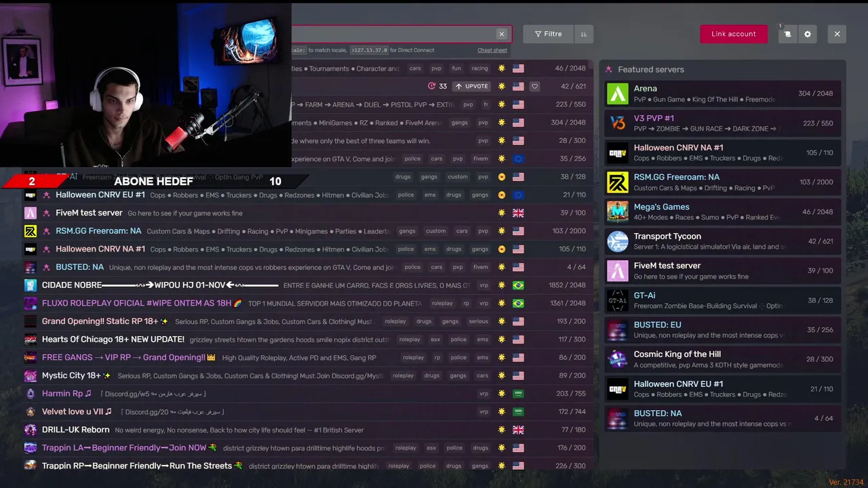Image resolution: width=868 pixels, height=488 pixels.
Task: Click the Saudi flag on the Harmin Rp row
Action: pyautogui.click(x=518, y=394)
